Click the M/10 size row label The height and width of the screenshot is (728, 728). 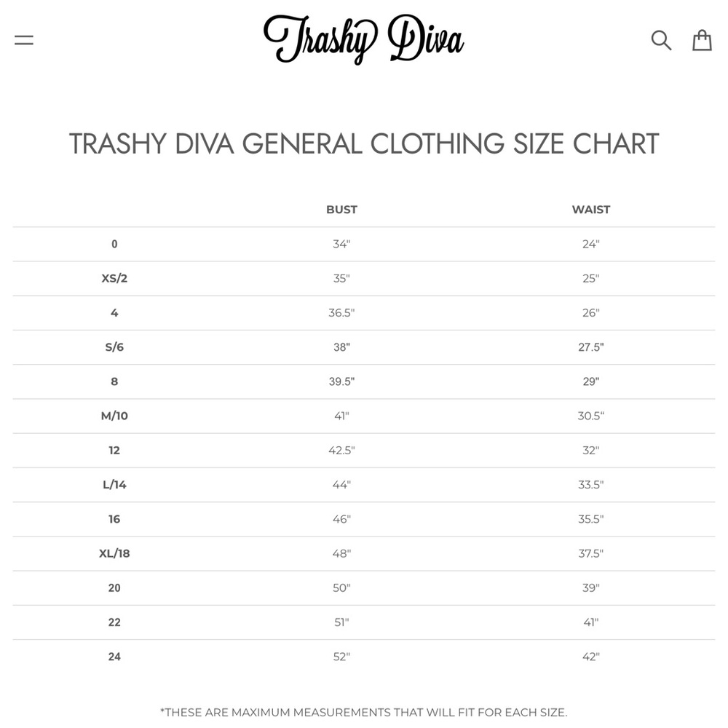pos(114,416)
